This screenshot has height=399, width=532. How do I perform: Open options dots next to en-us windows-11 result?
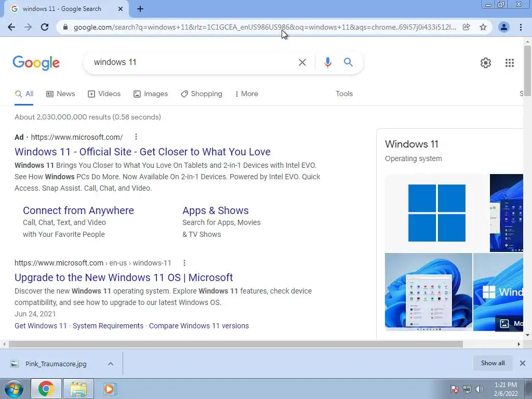tap(184, 262)
